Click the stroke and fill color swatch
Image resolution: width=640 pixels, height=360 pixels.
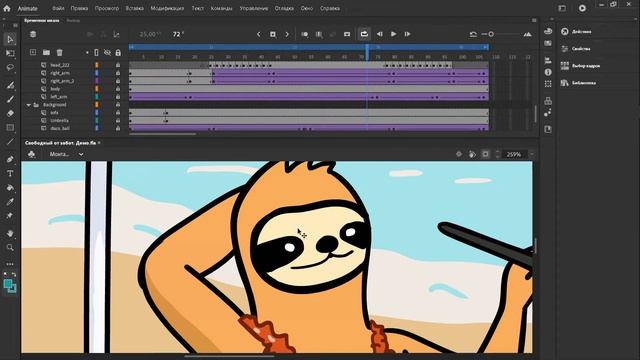[x=10, y=286]
